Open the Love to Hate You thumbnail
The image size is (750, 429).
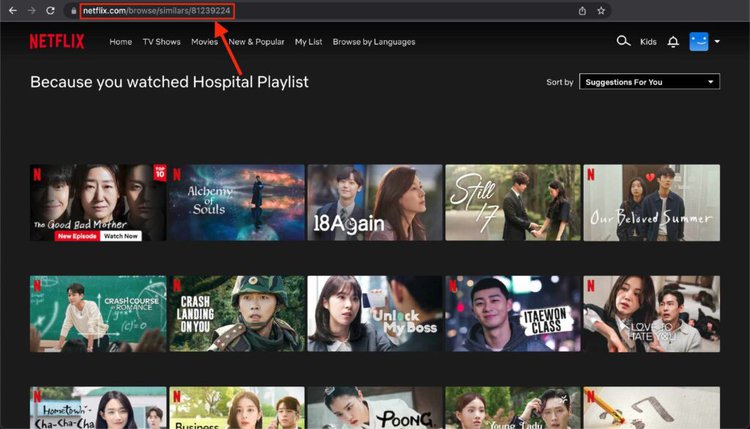(x=651, y=314)
